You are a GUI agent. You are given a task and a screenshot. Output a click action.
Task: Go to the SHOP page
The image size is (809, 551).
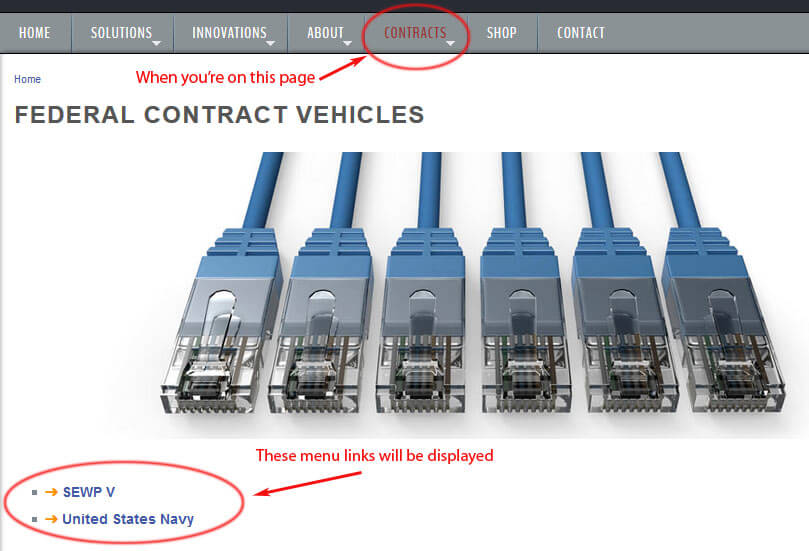tap(501, 33)
